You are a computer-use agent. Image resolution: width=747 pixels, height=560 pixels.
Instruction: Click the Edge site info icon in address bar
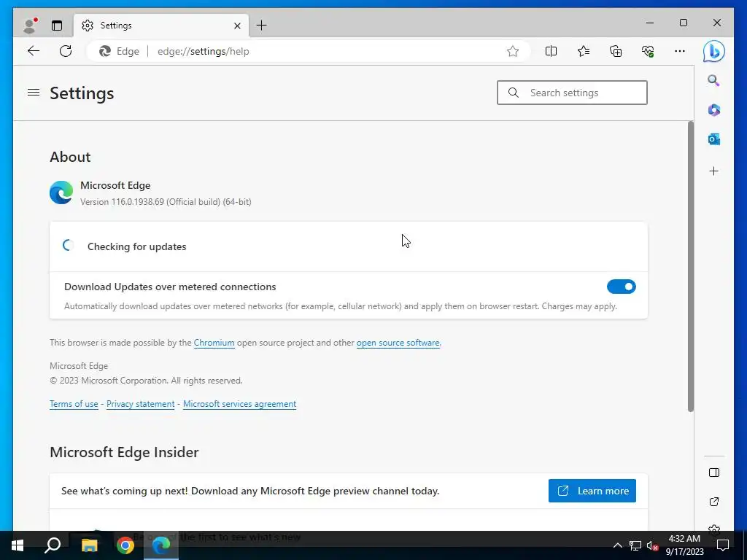[120, 51]
